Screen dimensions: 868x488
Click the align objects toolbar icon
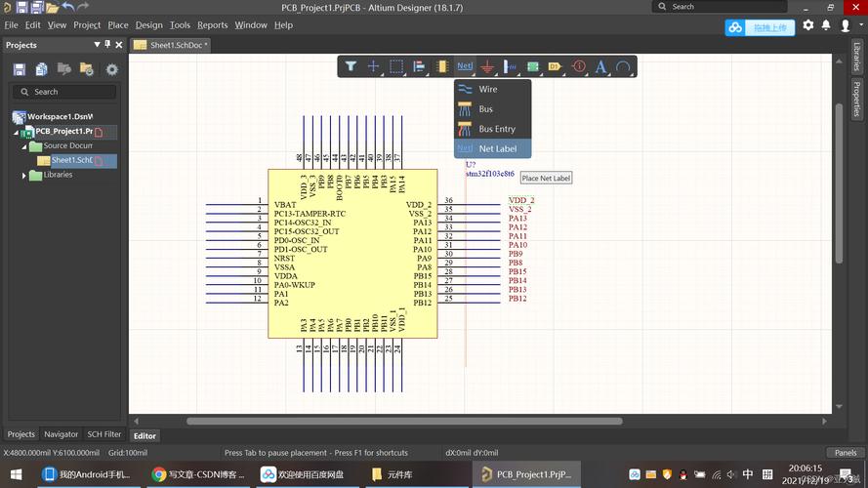coord(419,66)
